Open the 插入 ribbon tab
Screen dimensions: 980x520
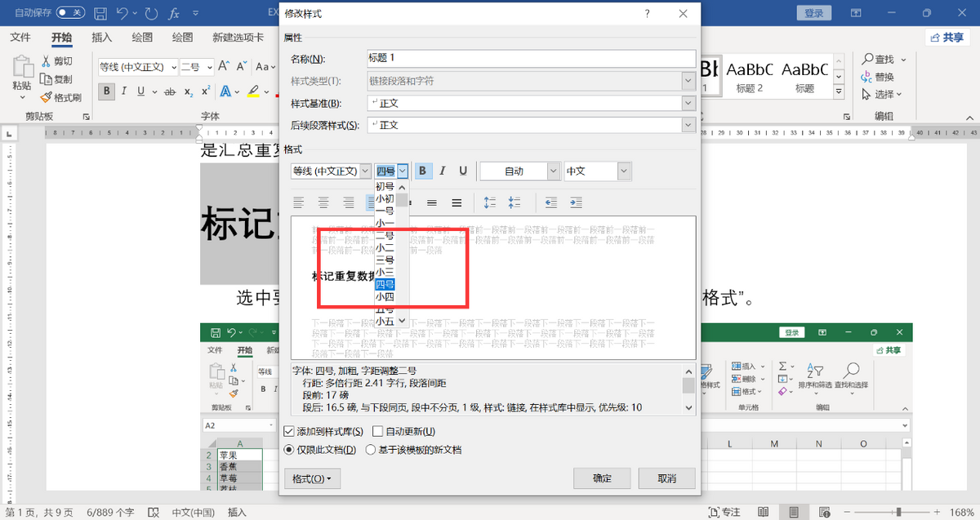(102, 38)
